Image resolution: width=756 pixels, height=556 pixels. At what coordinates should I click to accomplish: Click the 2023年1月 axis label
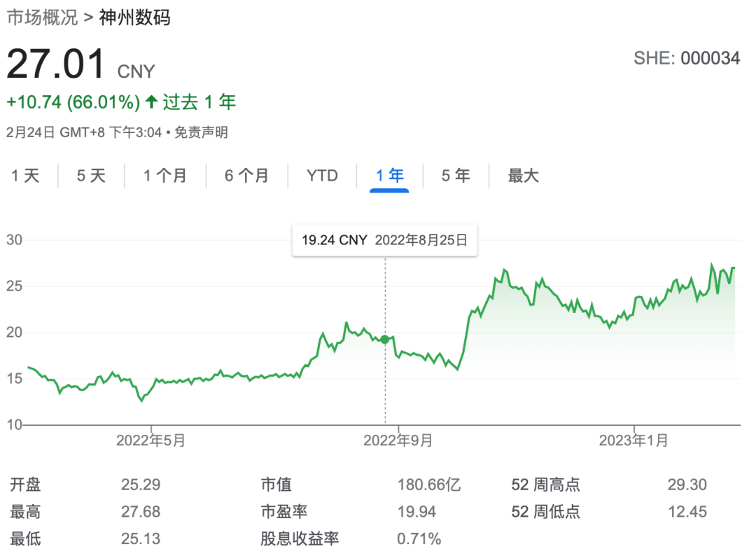tap(633, 440)
